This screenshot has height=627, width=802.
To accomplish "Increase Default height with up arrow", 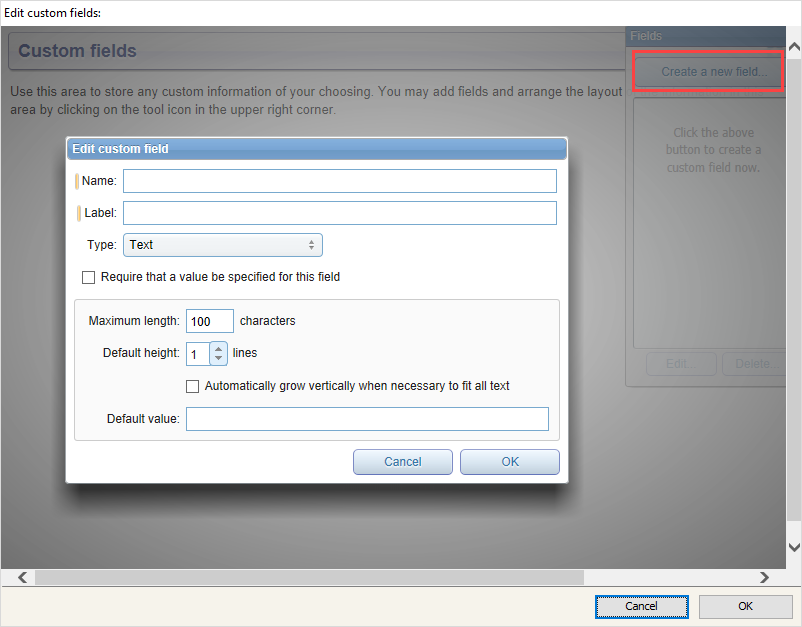I will 219,348.
